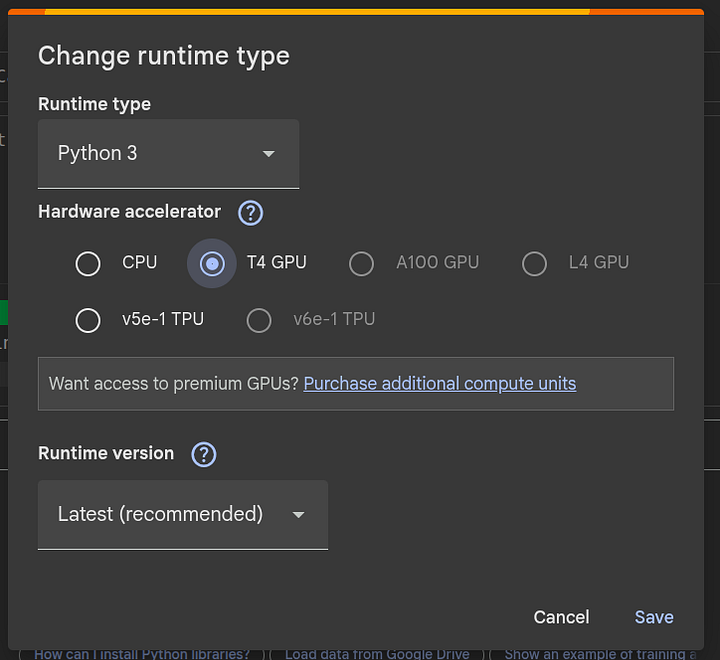
Task: Click the 'Want access to premium GPUs?' text
Action: [174, 384]
